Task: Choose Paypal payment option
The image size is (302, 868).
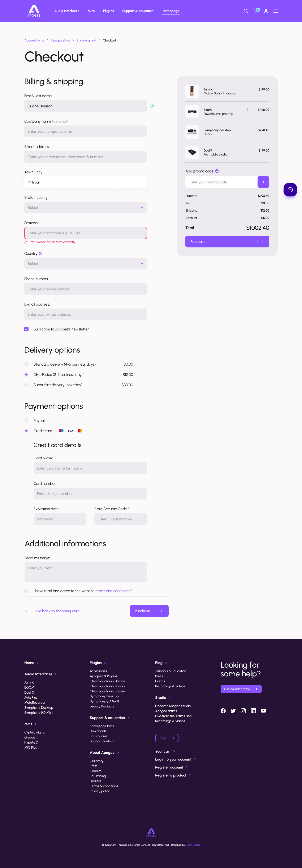Action: (27, 420)
